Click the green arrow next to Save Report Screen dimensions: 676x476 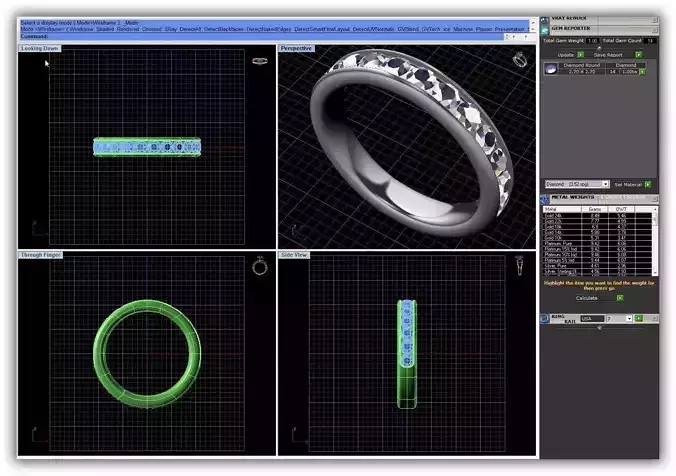tap(638, 55)
